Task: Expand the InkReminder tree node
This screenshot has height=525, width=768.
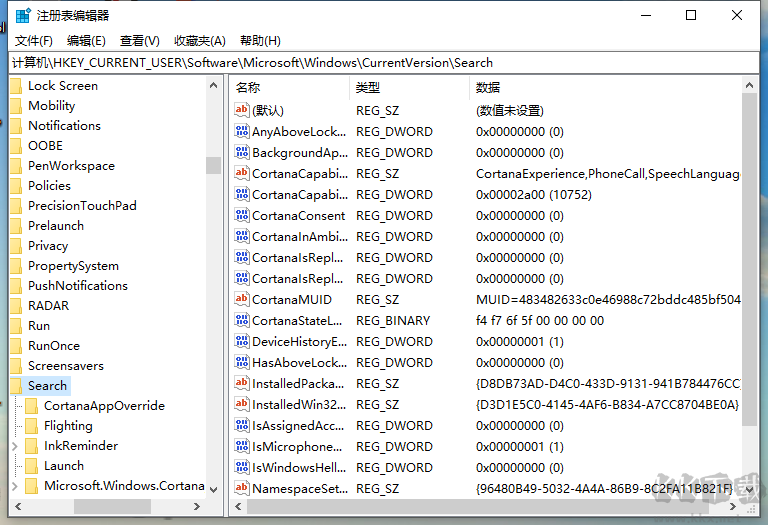Action: coord(15,446)
